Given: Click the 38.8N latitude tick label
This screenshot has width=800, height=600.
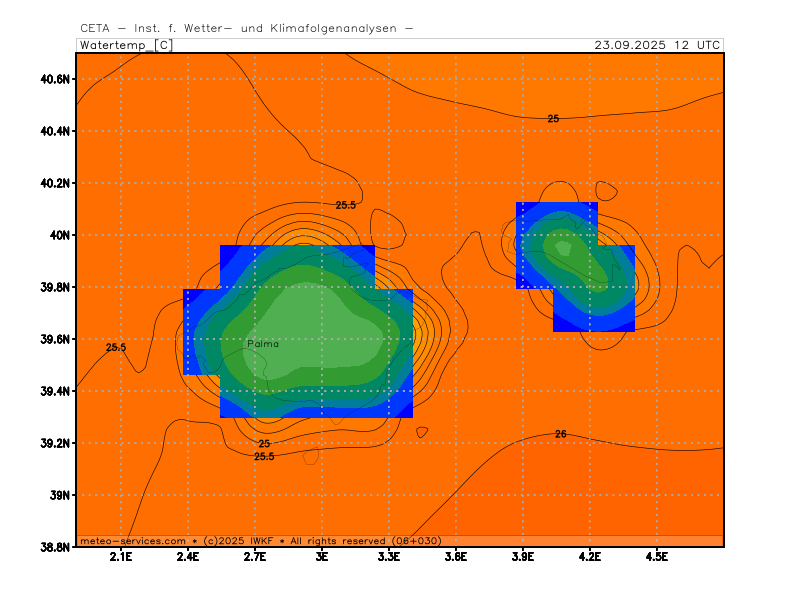Looking at the screenshot, I should pyautogui.click(x=55, y=547).
